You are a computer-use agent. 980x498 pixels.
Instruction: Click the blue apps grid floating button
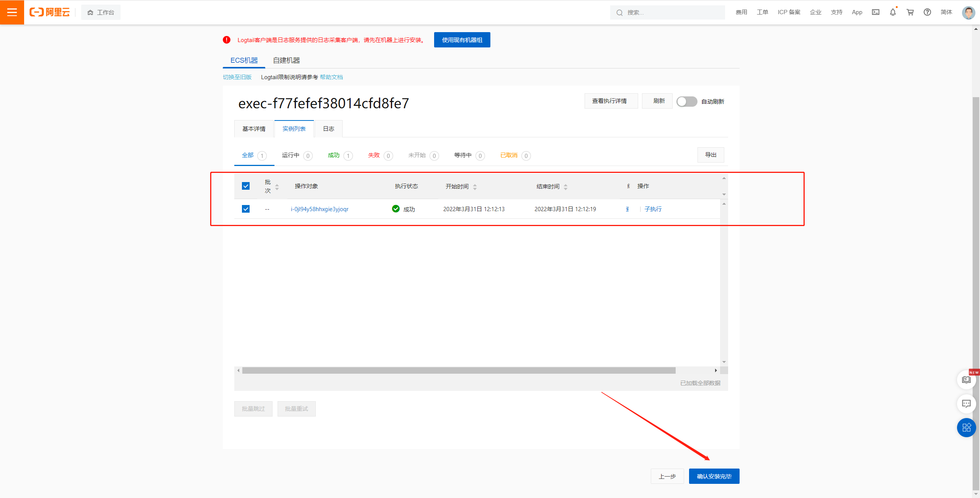966,427
